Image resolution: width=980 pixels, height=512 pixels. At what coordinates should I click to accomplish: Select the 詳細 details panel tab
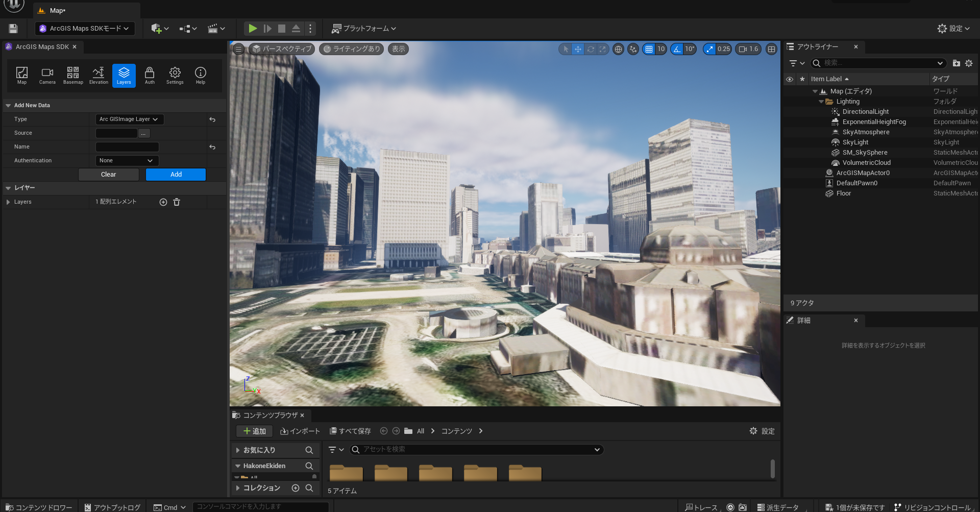pyautogui.click(x=823, y=321)
